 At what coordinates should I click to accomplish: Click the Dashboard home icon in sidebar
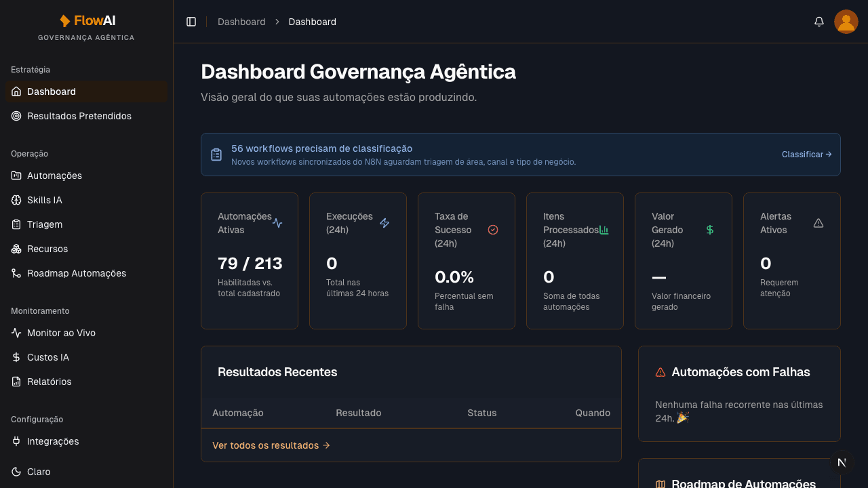coord(16,91)
